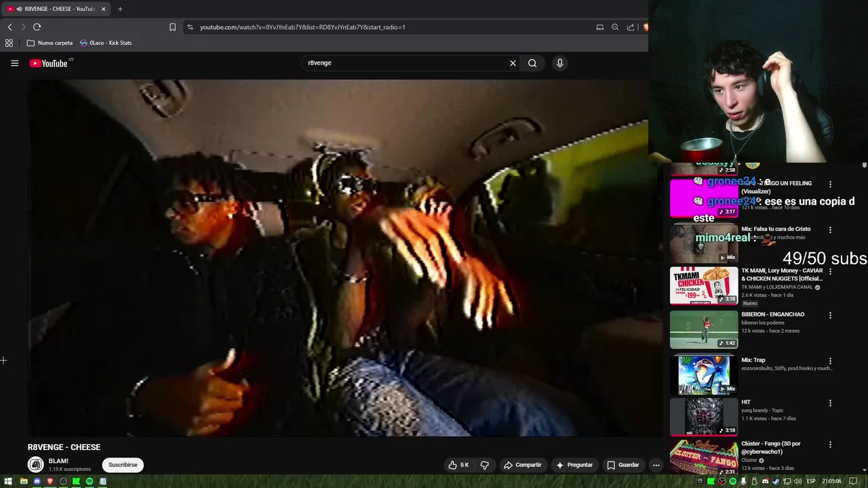
Task: Open options menu for TENGO UN FEELING video
Action: pos(830,184)
